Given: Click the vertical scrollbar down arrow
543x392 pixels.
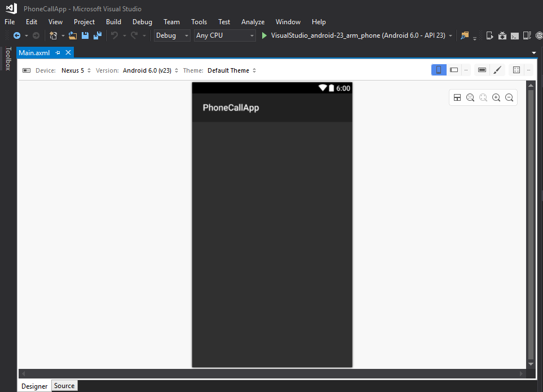Looking at the screenshot, I should pyautogui.click(x=531, y=364).
